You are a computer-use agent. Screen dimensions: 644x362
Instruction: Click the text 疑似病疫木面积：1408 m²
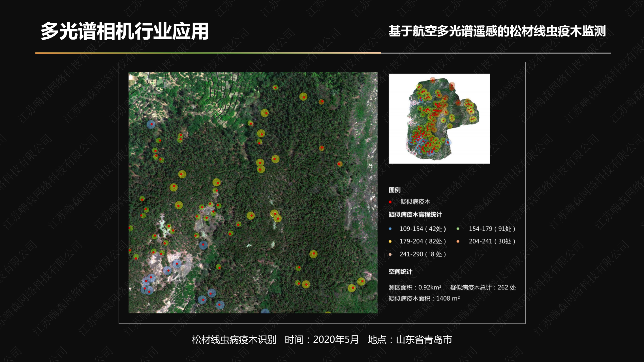(x=424, y=299)
